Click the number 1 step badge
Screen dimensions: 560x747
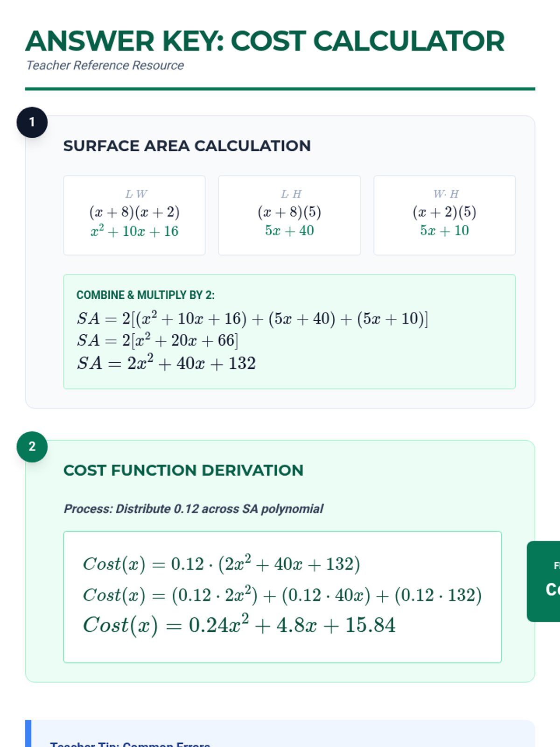tap(32, 122)
